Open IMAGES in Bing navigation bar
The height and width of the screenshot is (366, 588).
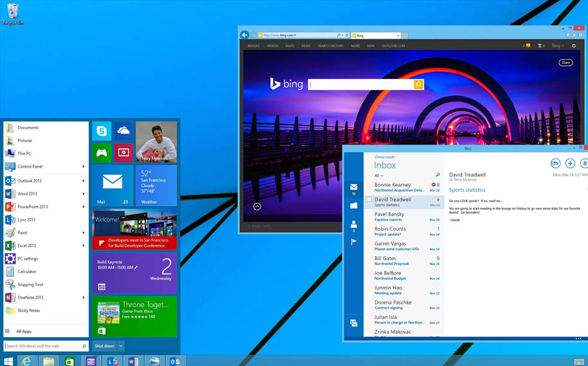253,46
